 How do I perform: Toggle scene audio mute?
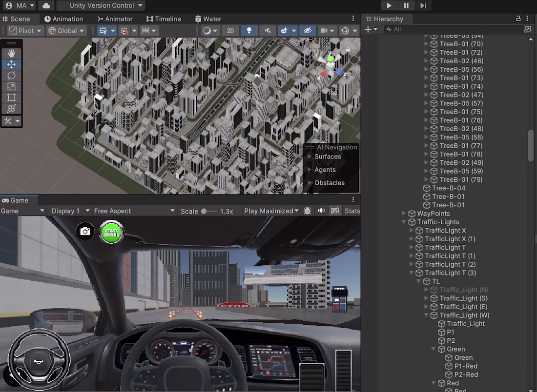tap(268, 31)
